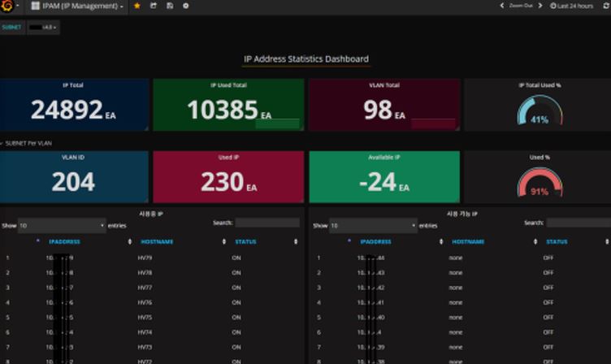Image resolution: width=611 pixels, height=364 pixels.
Task: Sort left table by HOSTNAME column
Action: coord(157,241)
